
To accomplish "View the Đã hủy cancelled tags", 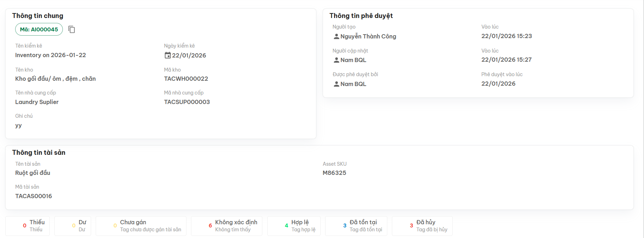I will pyautogui.click(x=422, y=226).
